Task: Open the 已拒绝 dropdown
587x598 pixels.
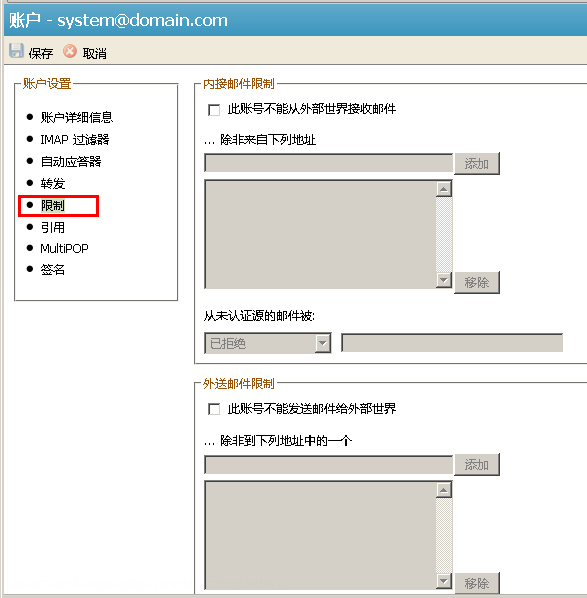Action: [268, 343]
